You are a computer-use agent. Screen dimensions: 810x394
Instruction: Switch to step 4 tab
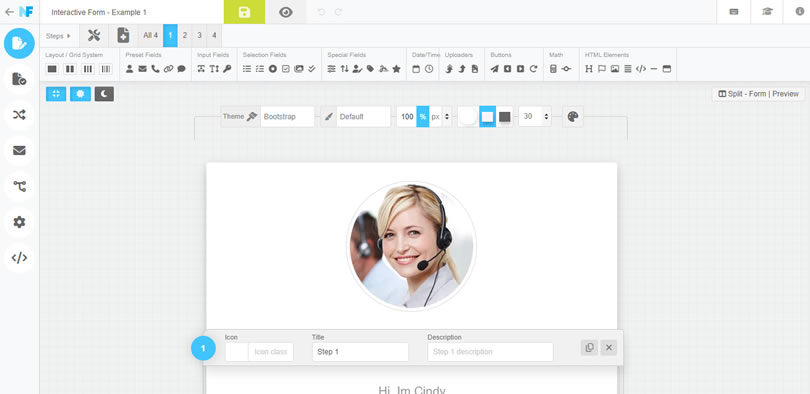pyautogui.click(x=214, y=36)
